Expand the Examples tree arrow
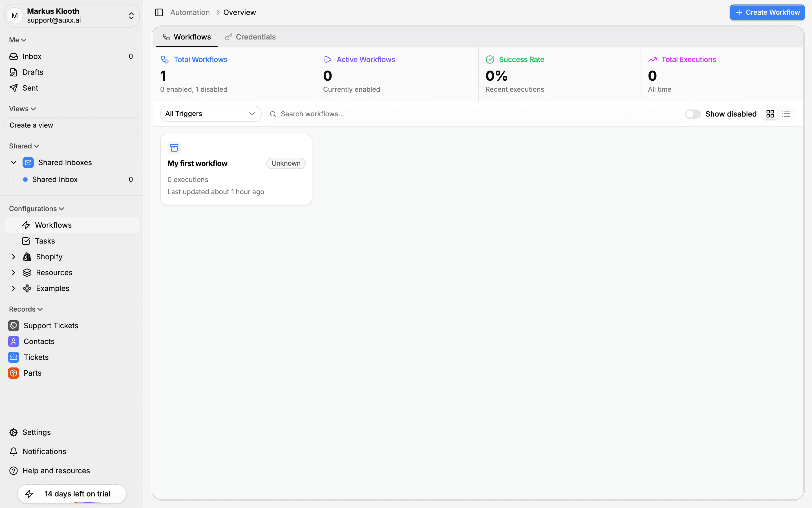 [x=14, y=288]
